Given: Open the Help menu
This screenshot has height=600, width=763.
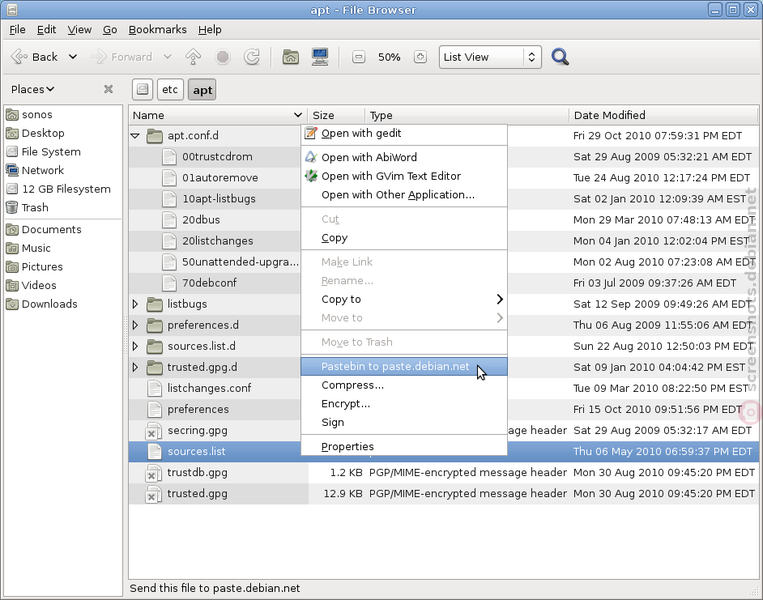Looking at the screenshot, I should pos(210,30).
